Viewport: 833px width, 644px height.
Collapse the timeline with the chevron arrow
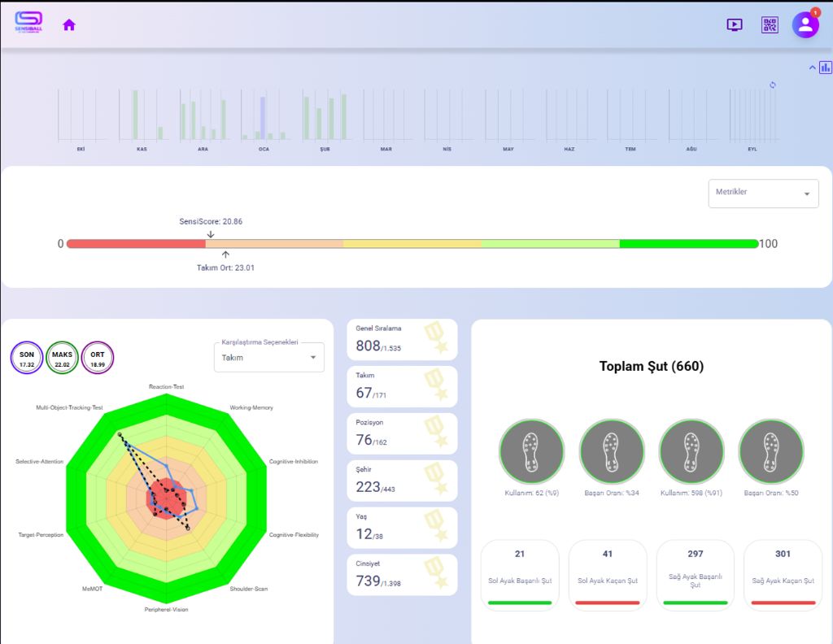point(812,67)
